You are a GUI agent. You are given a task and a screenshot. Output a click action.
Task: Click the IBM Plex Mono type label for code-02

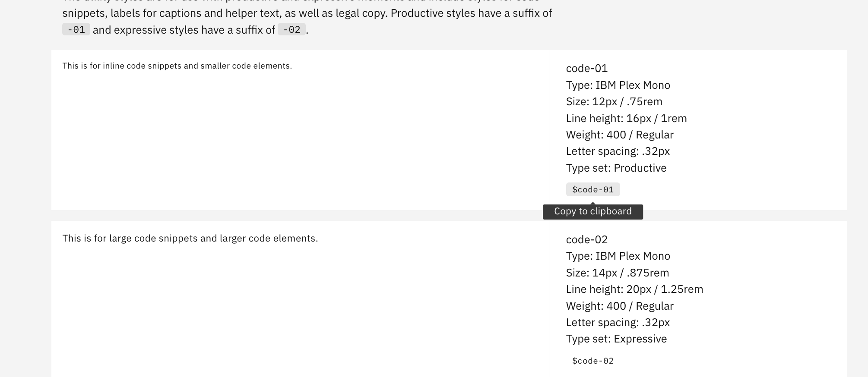618,256
